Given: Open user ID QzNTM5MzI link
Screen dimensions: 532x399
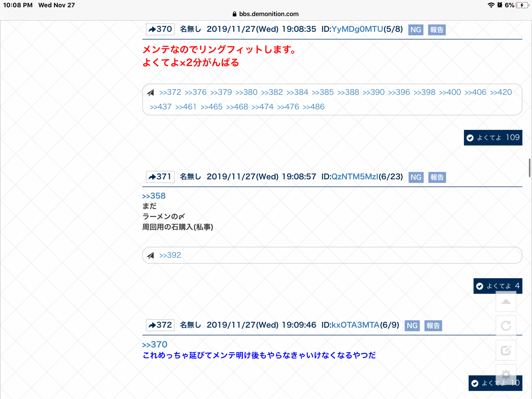Looking at the screenshot, I should point(355,177).
